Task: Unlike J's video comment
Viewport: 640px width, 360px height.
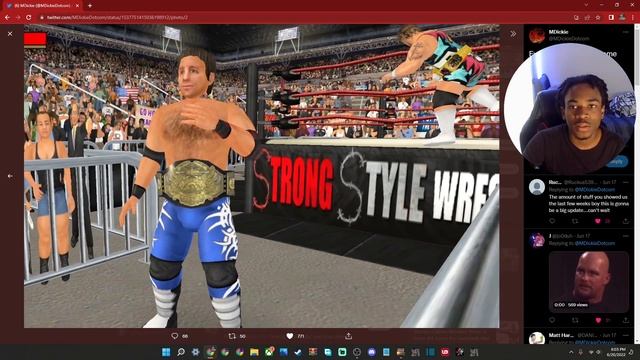Action: (598, 320)
